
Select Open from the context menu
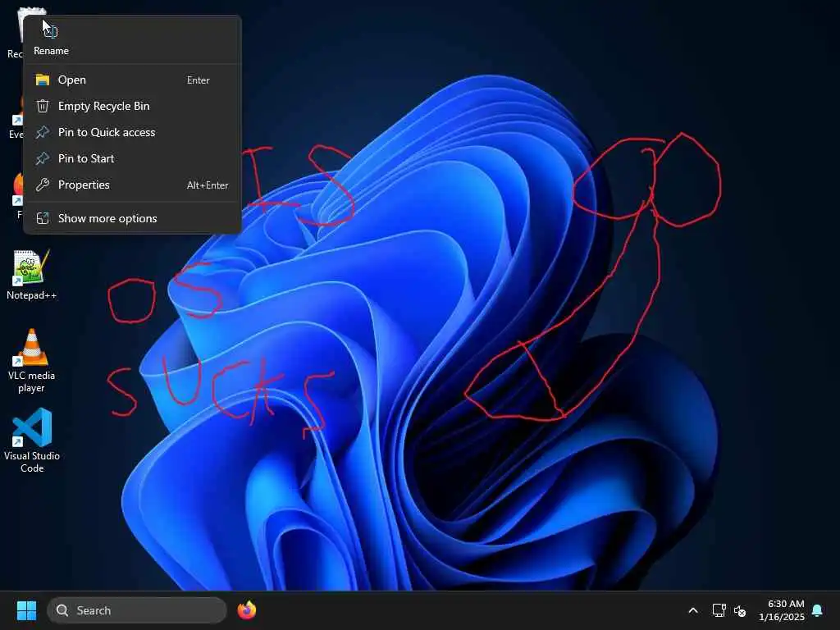[132, 80]
